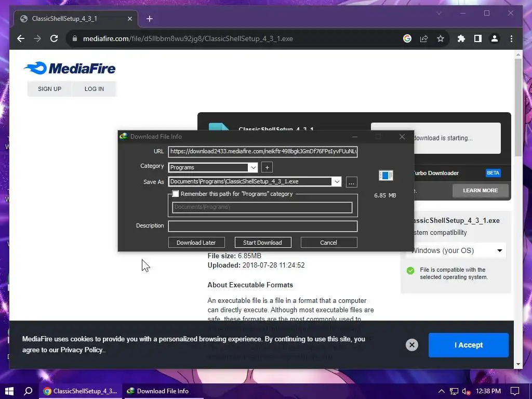This screenshot has width=532, height=399.
Task: Click the Download File Info title icon
Action: 124,137
